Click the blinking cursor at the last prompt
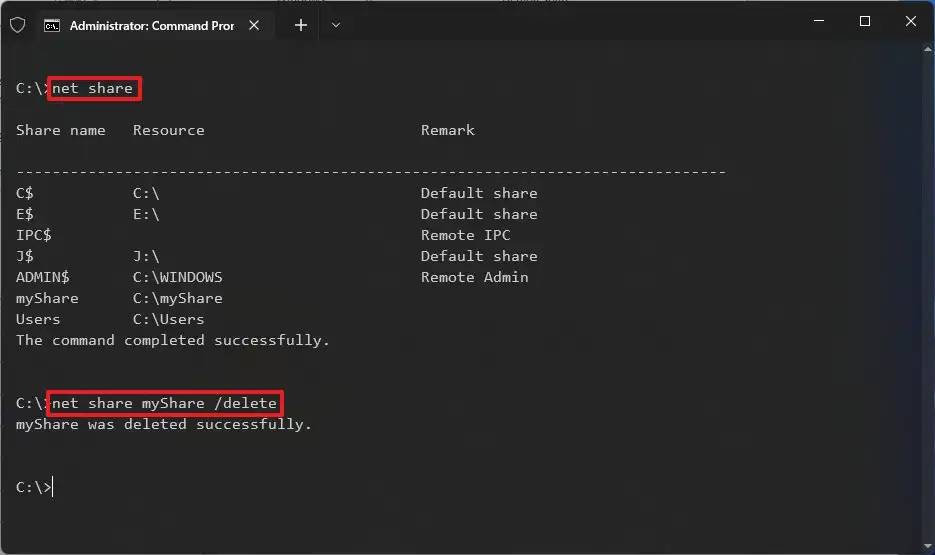Screen dimensions: 935x555 point(53,487)
